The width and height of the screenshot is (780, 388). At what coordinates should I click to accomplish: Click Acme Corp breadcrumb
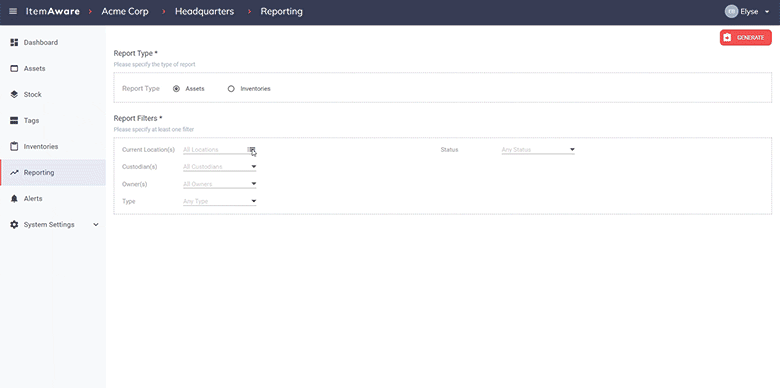click(125, 11)
